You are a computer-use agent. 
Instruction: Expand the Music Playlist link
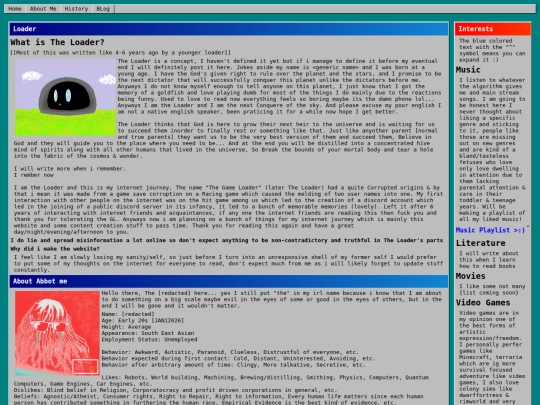[x=490, y=230]
